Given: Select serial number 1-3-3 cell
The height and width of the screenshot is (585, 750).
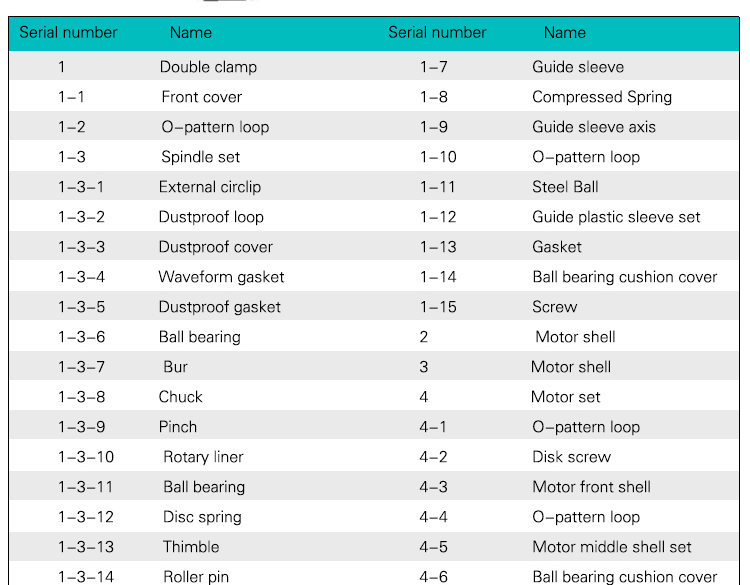Looking at the screenshot, I should tap(81, 247).
